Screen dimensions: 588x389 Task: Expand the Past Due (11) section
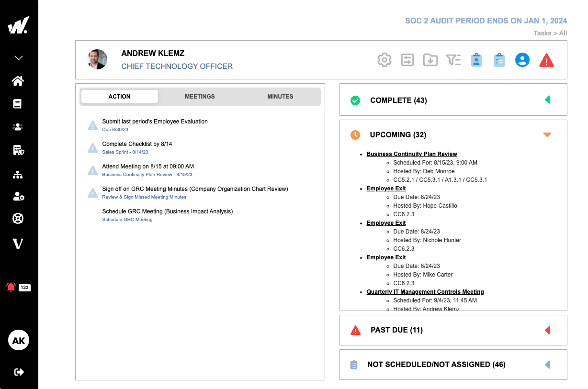click(547, 330)
